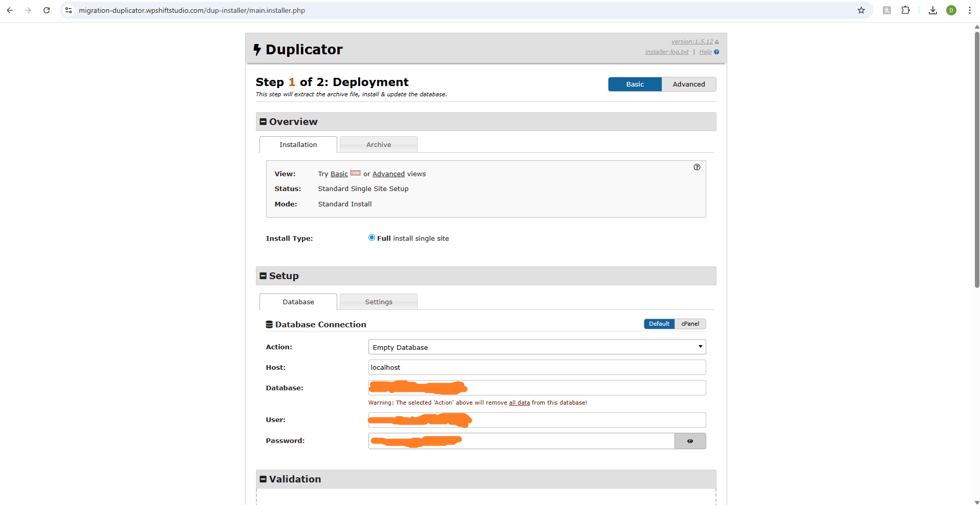The height and width of the screenshot is (505, 980).
Task: Open the Overview box help circle icon
Action: 697,167
